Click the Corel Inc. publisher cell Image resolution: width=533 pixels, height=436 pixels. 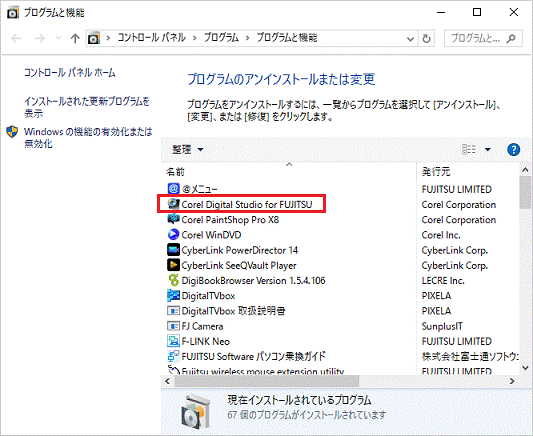[441, 235]
